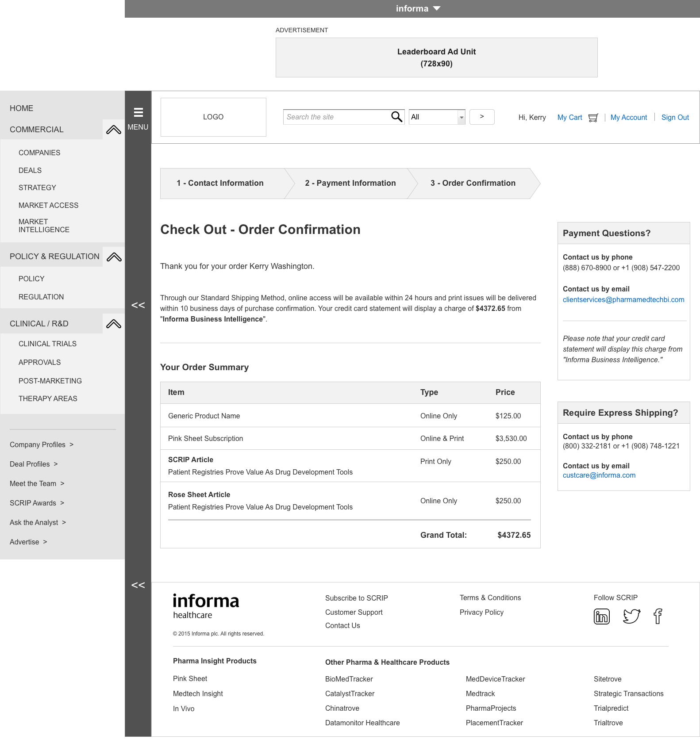The image size is (700, 739).
Task: Open APPROVALS sidebar item
Action: (39, 362)
